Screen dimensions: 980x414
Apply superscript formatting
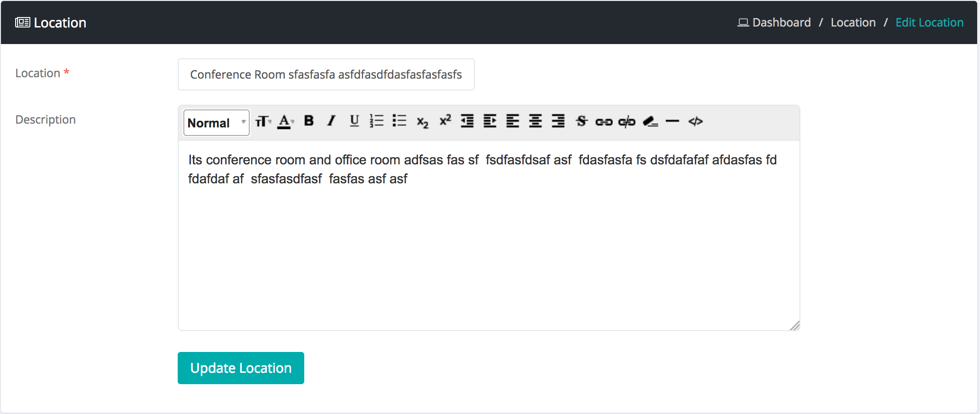click(x=445, y=120)
